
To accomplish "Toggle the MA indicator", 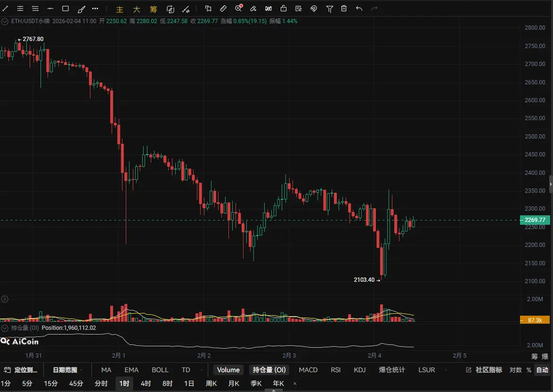I will coord(106,370).
